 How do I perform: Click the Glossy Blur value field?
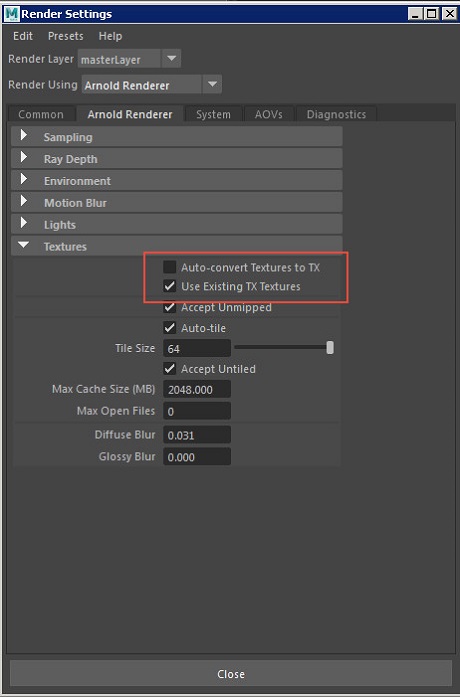tap(197, 457)
